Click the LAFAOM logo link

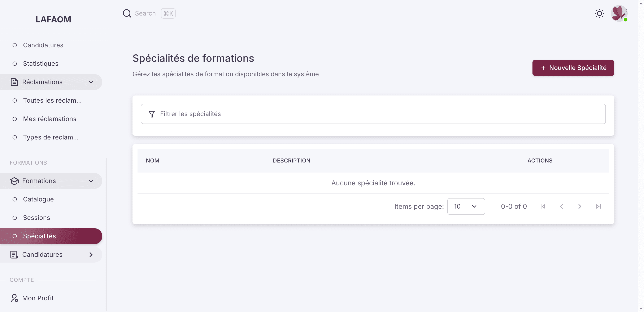[53, 19]
